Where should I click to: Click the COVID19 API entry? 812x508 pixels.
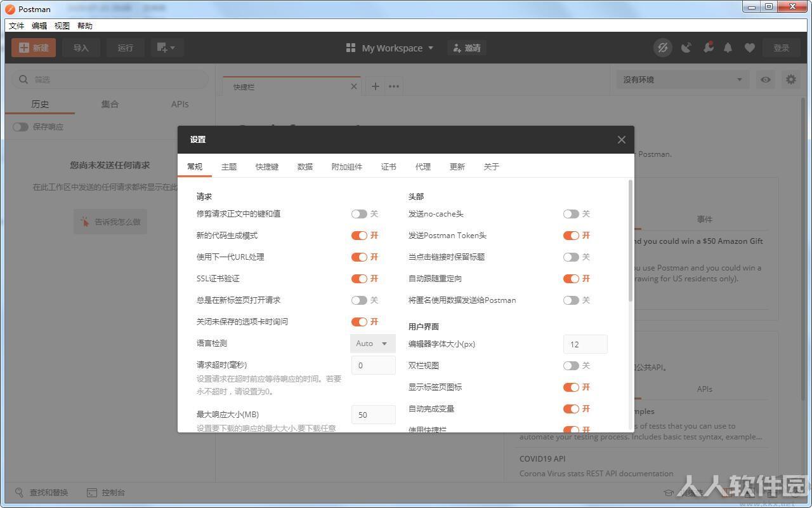tap(542, 458)
